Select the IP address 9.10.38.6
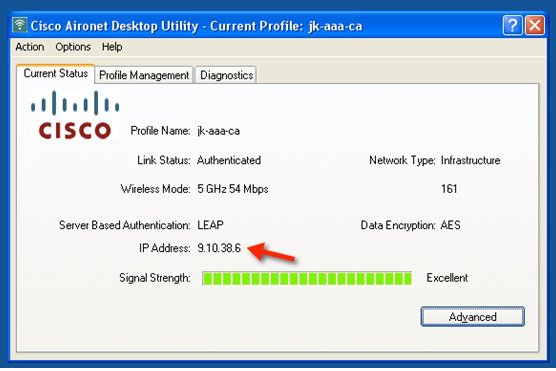Screen dimensions: 556x371 [219, 248]
